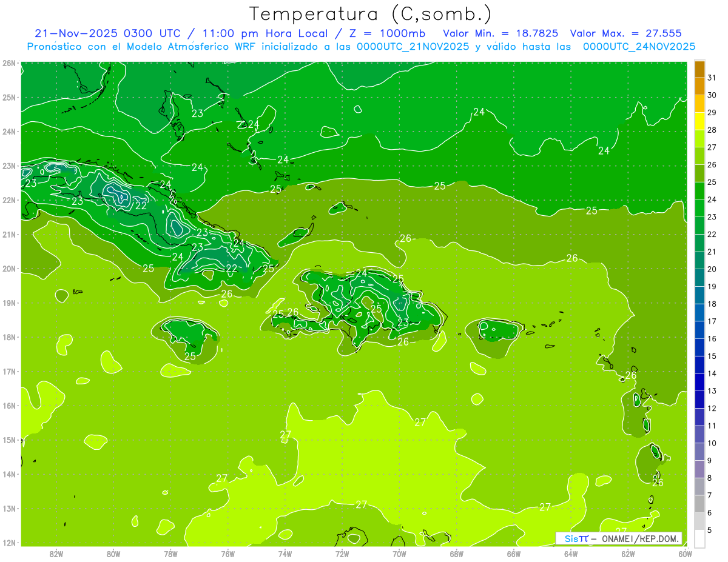
Task: Click the "72W" longitude axis label
Action: pos(342,554)
